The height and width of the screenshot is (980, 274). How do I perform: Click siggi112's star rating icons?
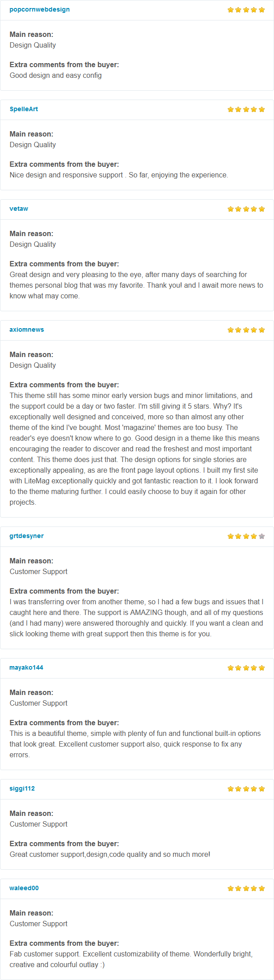coord(246,789)
